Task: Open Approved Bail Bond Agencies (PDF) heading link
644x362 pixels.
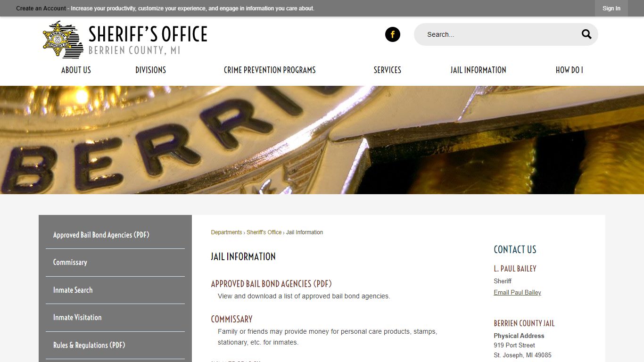Action: (271, 284)
